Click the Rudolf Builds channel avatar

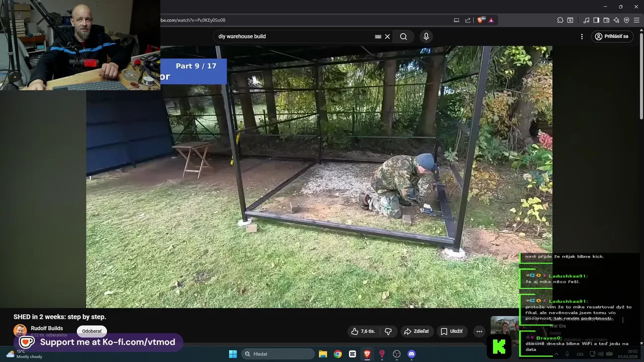click(x=20, y=331)
